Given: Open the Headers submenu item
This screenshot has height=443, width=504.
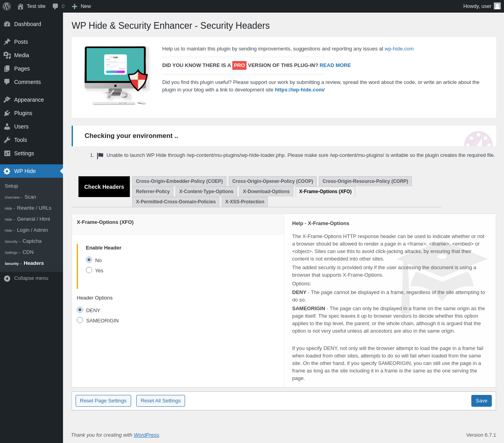Looking at the screenshot, I should [33, 263].
